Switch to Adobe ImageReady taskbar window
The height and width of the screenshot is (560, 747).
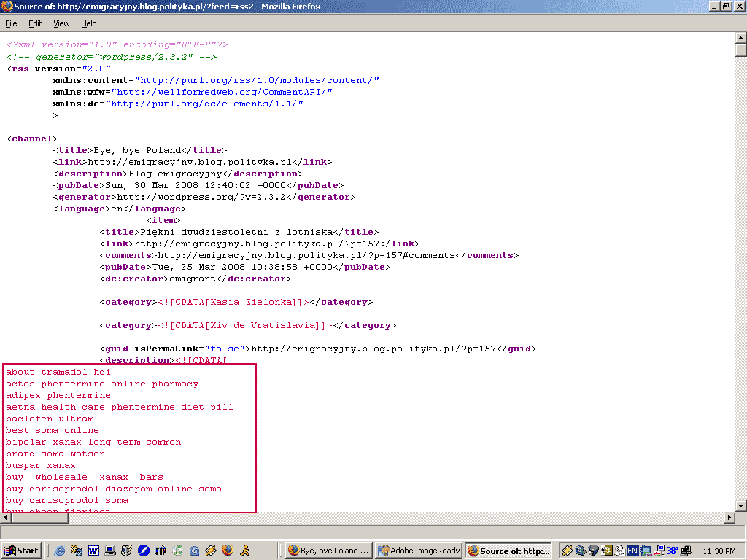419,551
